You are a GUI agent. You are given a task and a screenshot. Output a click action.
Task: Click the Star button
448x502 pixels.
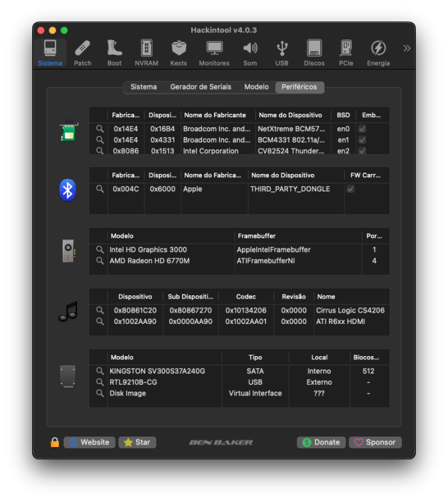[138, 442]
